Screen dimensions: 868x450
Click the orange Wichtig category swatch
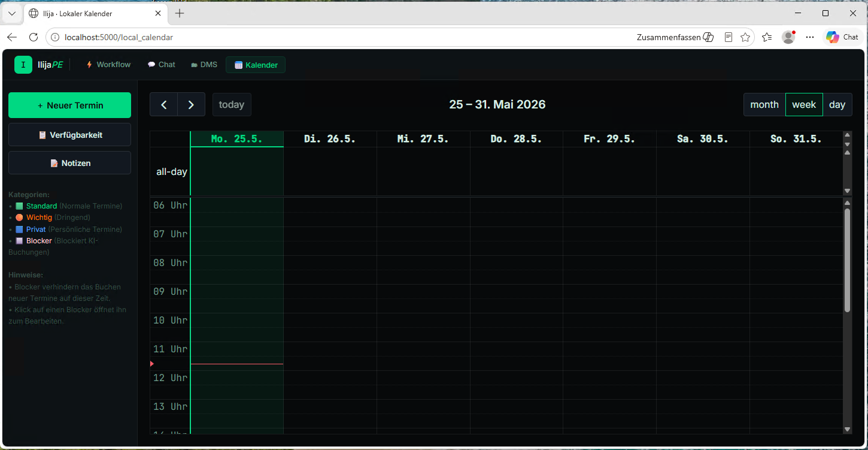click(x=19, y=218)
